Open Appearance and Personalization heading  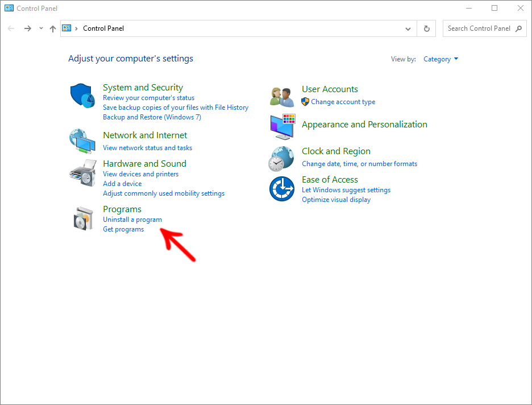pos(364,125)
